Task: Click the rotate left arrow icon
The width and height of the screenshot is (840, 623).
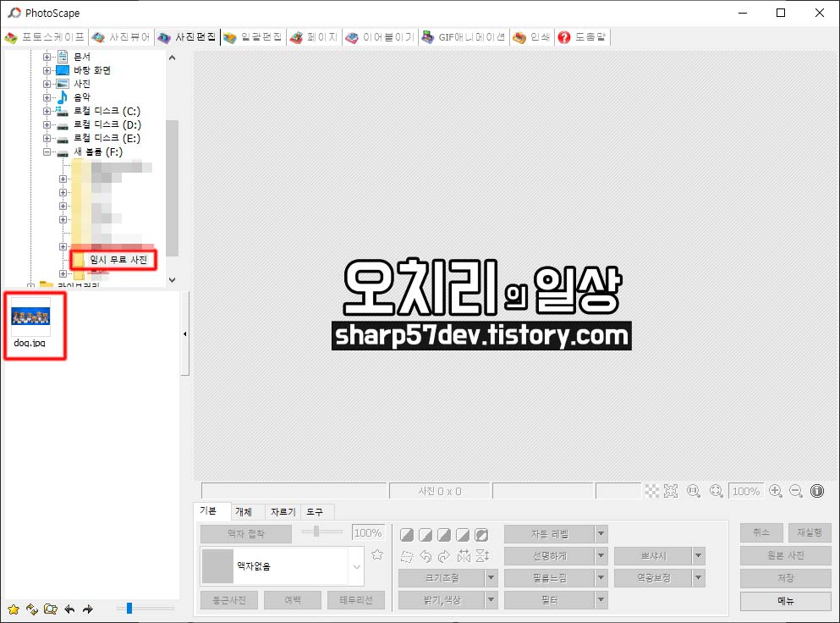Action: (x=425, y=556)
